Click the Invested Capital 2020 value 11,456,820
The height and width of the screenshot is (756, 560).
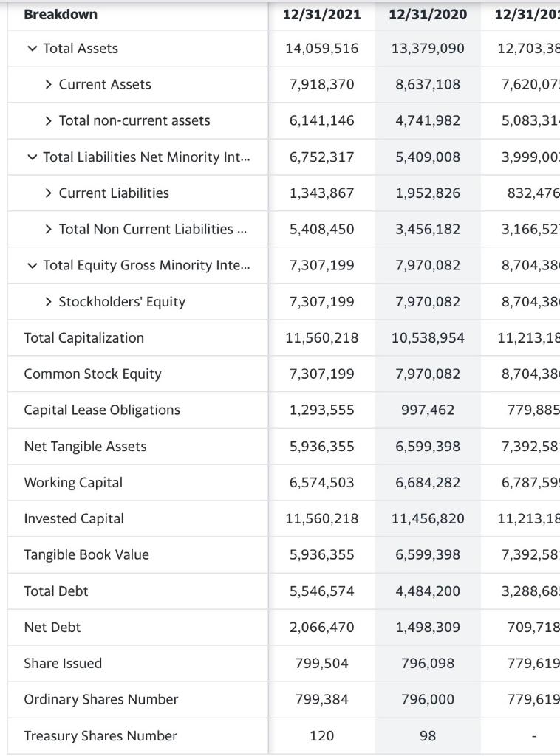tap(428, 519)
